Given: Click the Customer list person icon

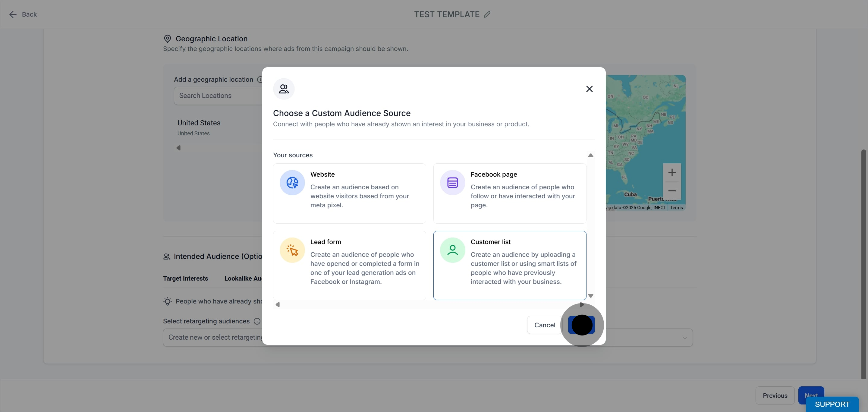Looking at the screenshot, I should pyautogui.click(x=452, y=250).
